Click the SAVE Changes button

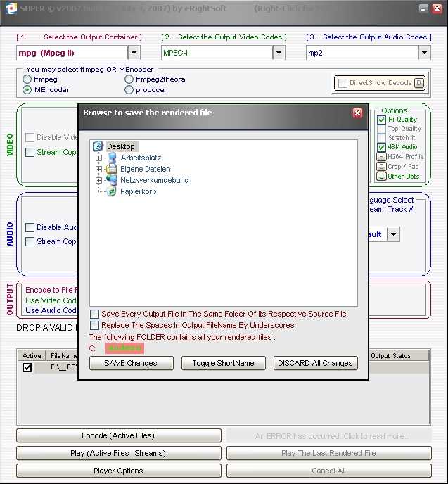(130, 363)
